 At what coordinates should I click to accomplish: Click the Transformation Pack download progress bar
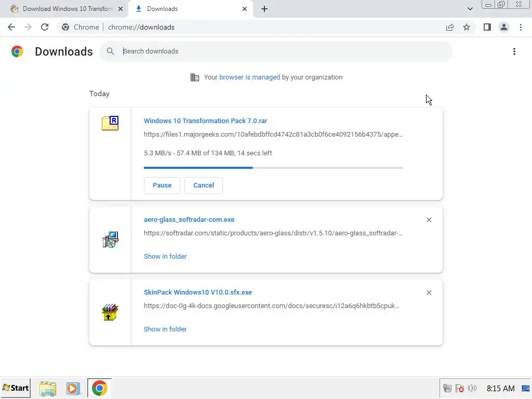pyautogui.click(x=273, y=168)
